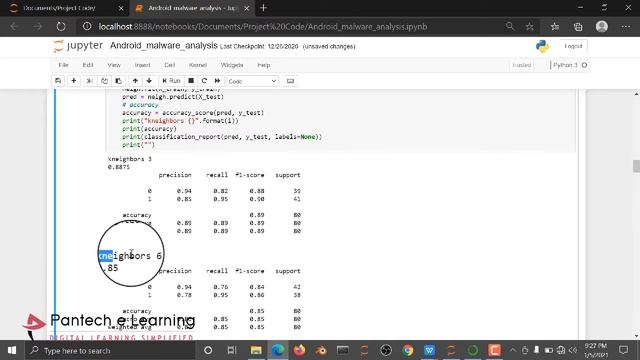Open the Help menu
Image resolution: width=640 pixels, height=360 pixels.
(264, 65)
